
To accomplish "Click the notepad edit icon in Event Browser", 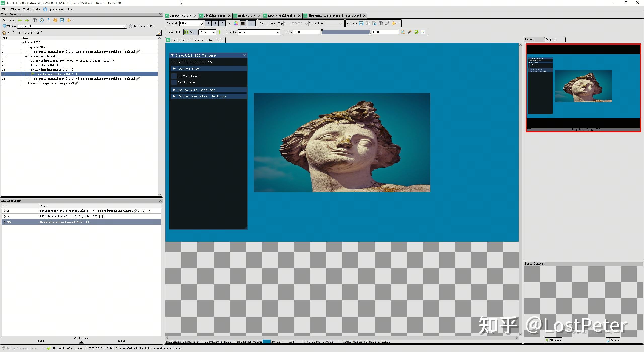I will pos(158,33).
